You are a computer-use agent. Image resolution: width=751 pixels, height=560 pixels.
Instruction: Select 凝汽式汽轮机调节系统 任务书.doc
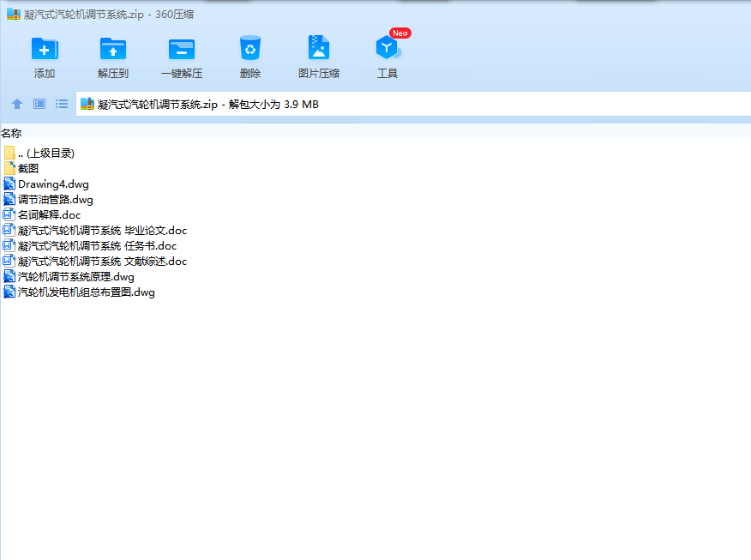(97, 246)
